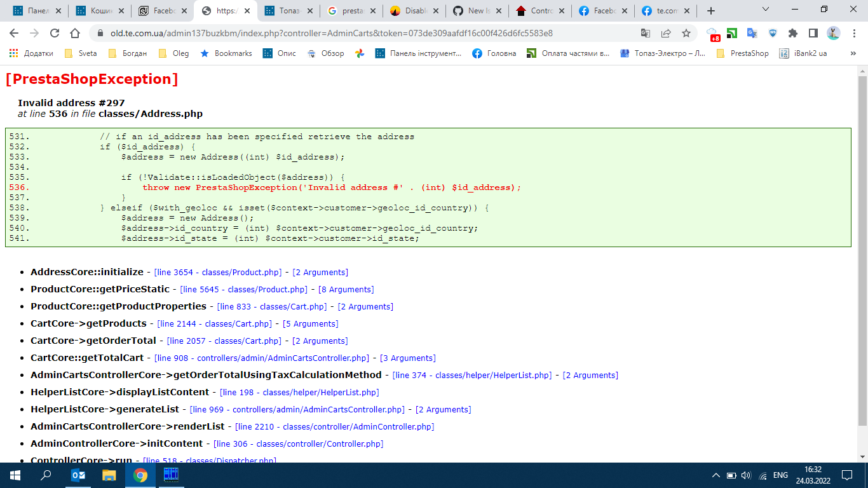Image resolution: width=868 pixels, height=488 pixels.
Task: Switch the ENG input language indicator
Action: [x=780, y=475]
